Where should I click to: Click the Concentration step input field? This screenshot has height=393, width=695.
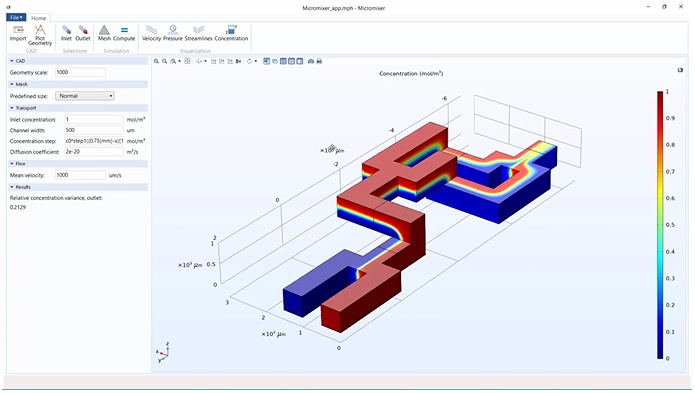pyautogui.click(x=94, y=141)
